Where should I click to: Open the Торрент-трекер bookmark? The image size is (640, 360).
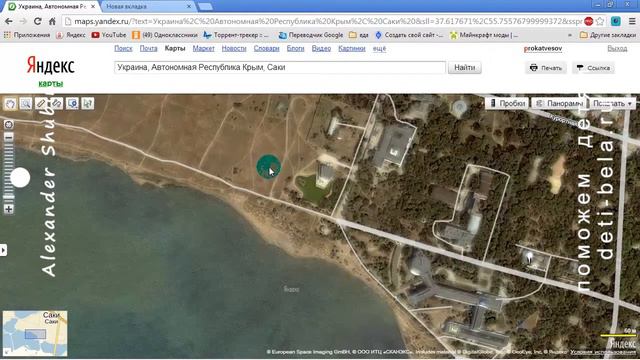(x=236, y=35)
